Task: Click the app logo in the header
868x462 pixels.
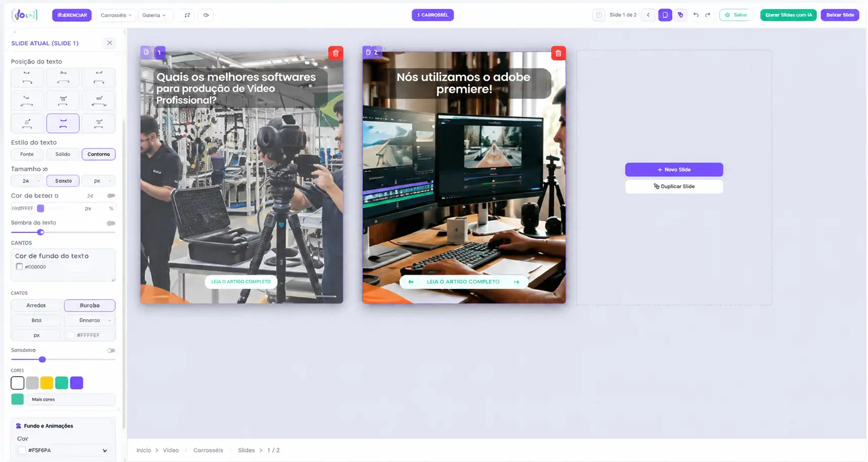Action: pos(25,15)
